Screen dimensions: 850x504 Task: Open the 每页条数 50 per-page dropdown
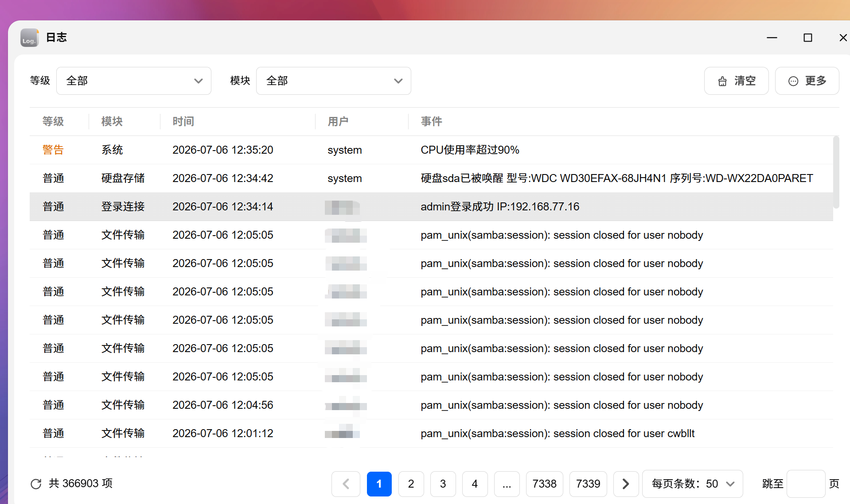click(x=692, y=484)
